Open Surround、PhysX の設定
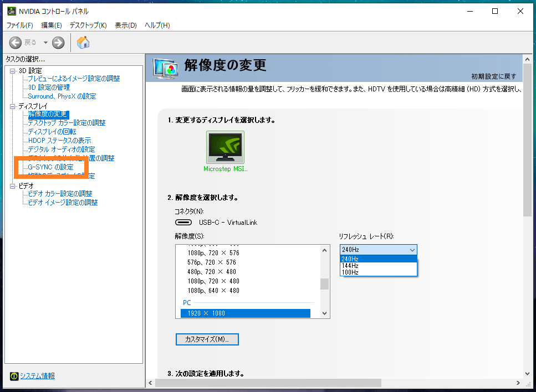This screenshot has width=536, height=392. tap(62, 96)
